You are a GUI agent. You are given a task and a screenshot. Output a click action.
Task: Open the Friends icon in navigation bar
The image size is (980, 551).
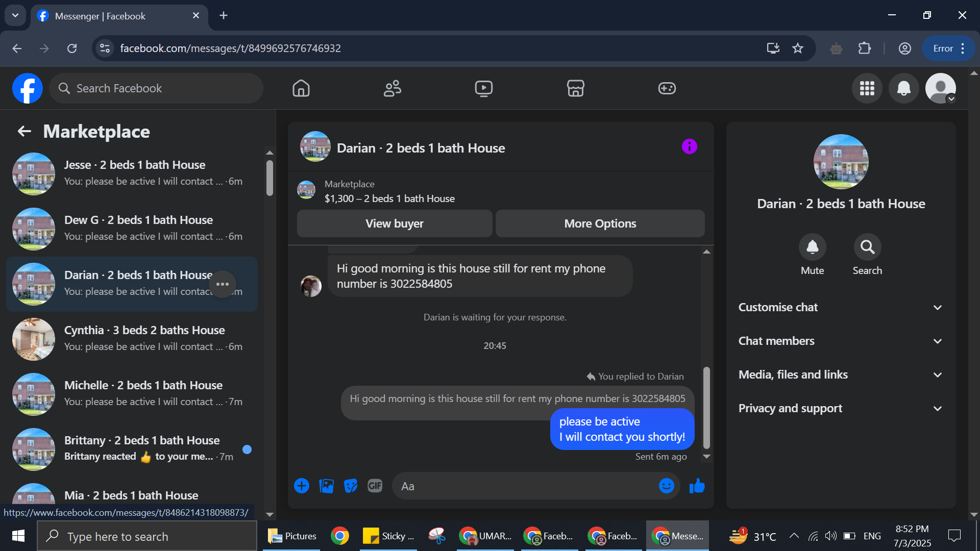392,88
